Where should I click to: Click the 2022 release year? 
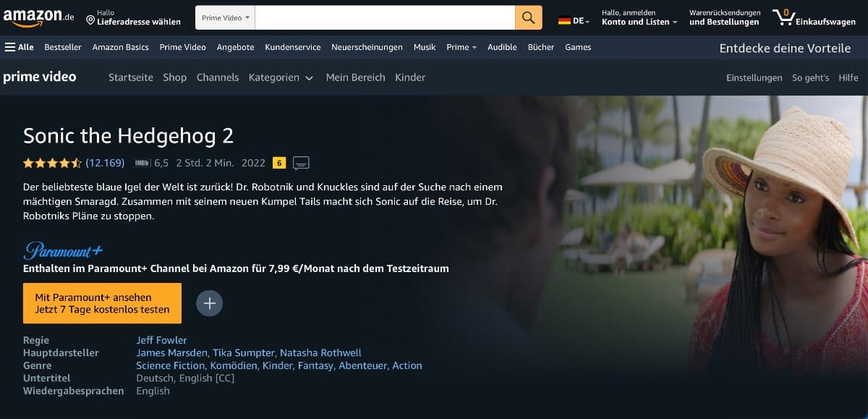click(254, 163)
